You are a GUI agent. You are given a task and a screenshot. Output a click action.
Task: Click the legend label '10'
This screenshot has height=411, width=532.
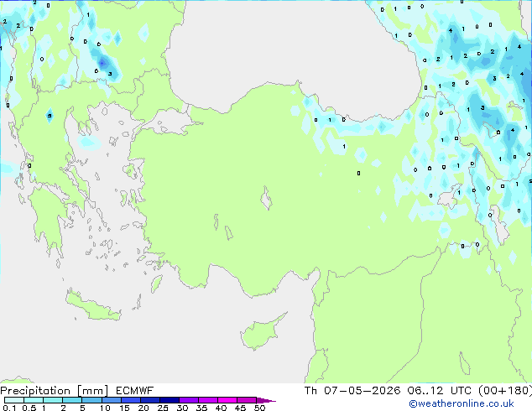[105, 408]
